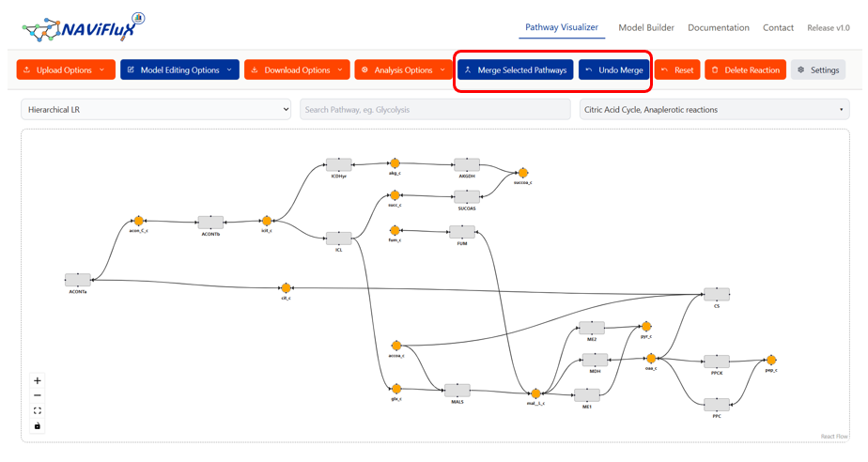Zoom out of the pathway canvas
This screenshot has width=868, height=462.
38,395
